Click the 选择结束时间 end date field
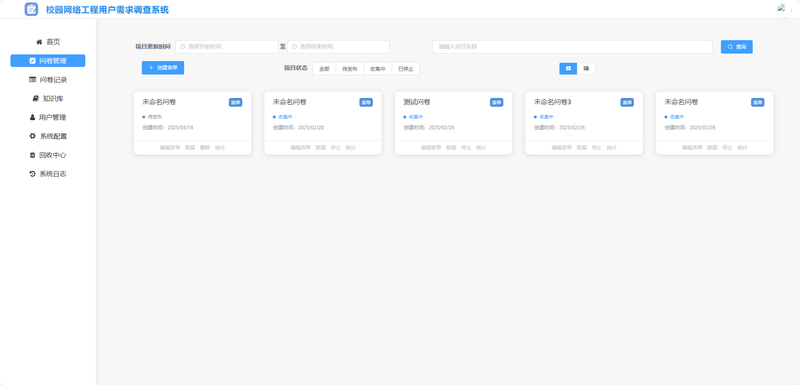 tap(338, 47)
